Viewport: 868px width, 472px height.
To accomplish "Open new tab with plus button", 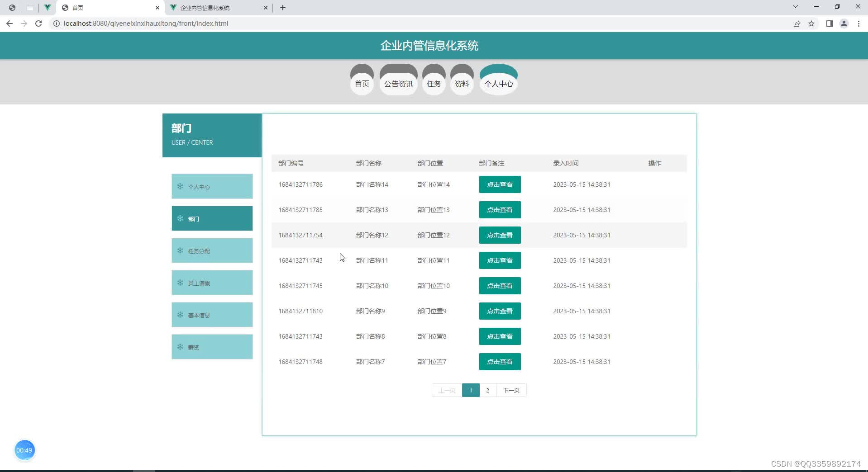I will tap(283, 8).
